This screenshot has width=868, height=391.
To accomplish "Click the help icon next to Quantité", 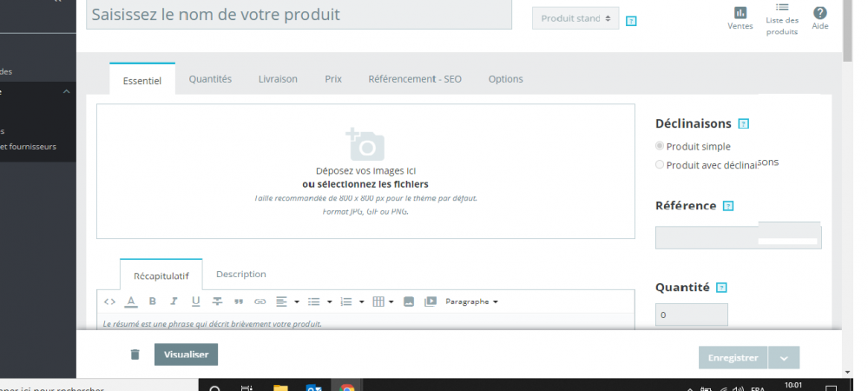I will tap(721, 288).
